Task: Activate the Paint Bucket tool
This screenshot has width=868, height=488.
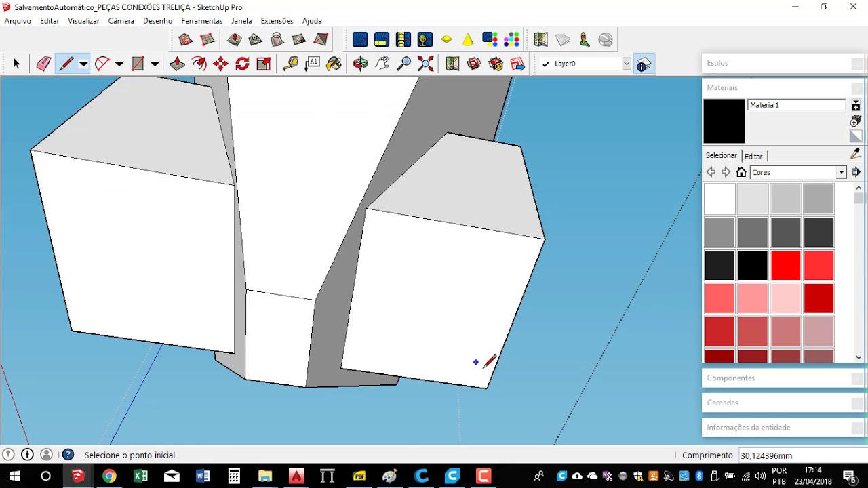Action: click(x=334, y=64)
